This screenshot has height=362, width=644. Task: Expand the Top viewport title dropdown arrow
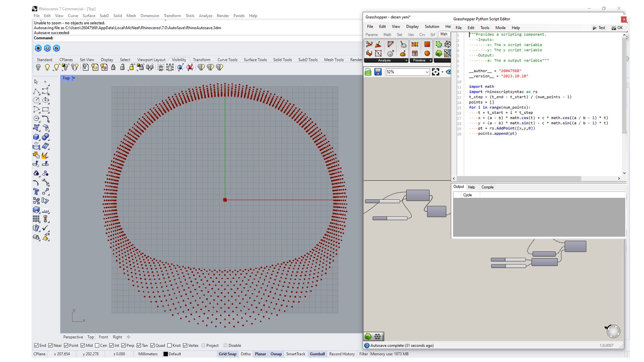74,78
